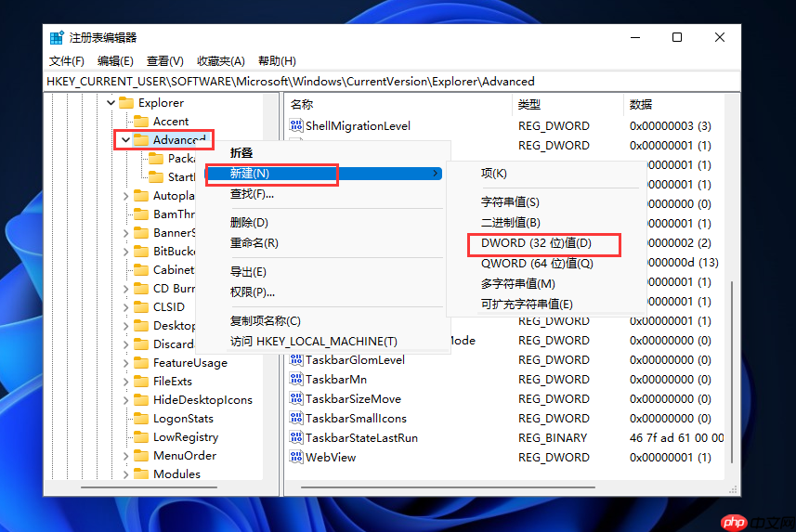Image resolution: width=796 pixels, height=532 pixels.
Task: Choose 导出(E) in the context menu
Action: (x=323, y=272)
